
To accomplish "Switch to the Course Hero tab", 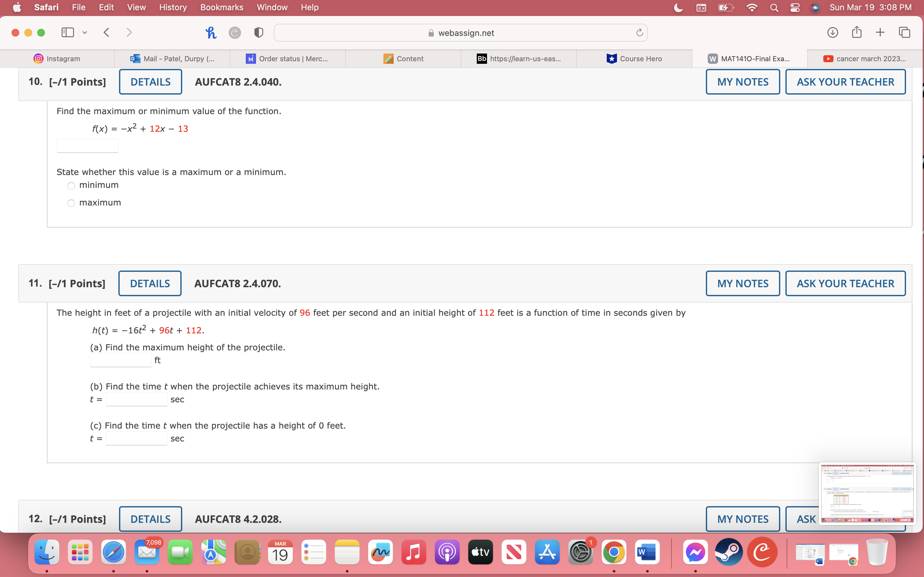I will [635, 58].
